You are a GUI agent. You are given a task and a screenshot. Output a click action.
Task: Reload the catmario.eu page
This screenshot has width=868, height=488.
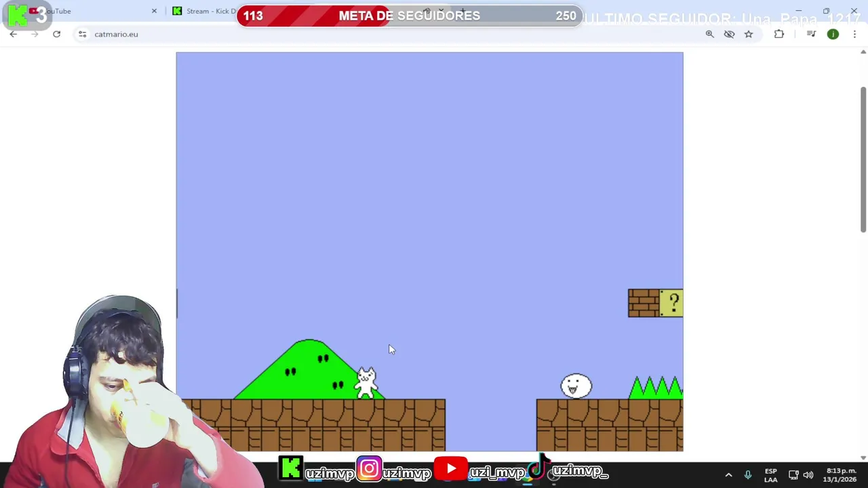[57, 34]
